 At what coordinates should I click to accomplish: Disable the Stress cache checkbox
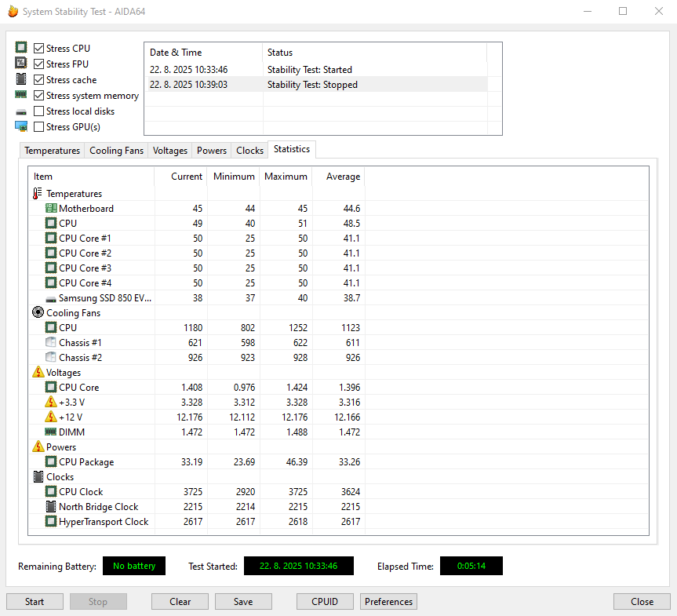click(x=38, y=79)
